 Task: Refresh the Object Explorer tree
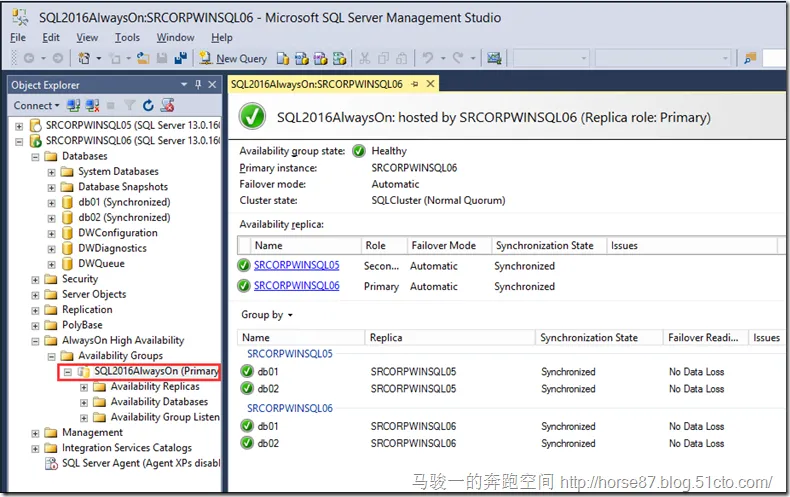[148, 105]
